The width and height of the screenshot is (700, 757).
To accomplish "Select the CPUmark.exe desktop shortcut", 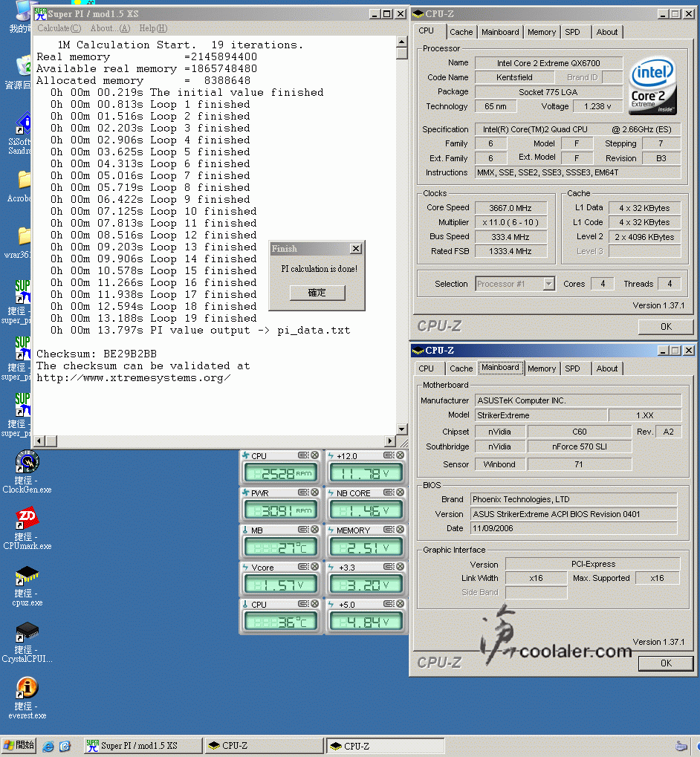I will (x=27, y=528).
